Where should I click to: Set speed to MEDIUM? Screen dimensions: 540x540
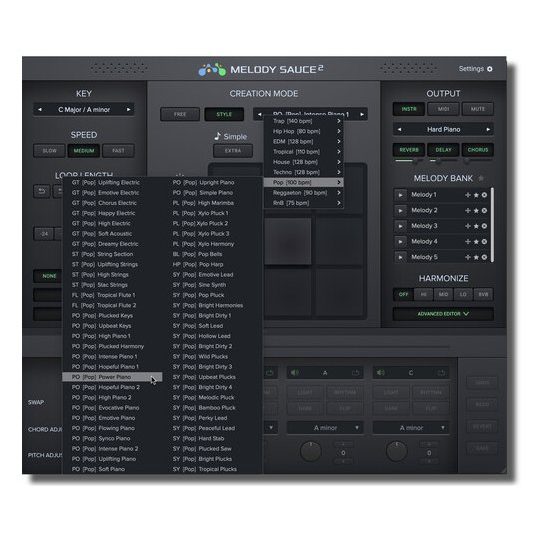pos(84,150)
